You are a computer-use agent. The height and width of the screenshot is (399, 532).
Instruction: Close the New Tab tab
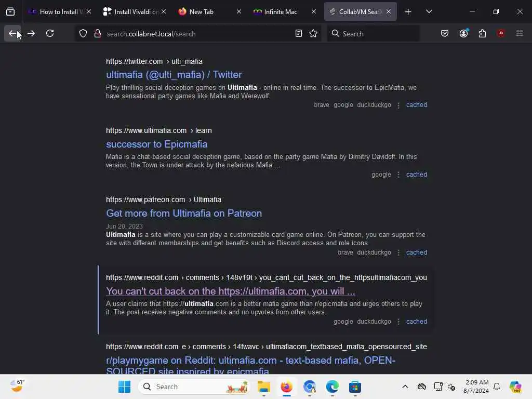click(239, 12)
